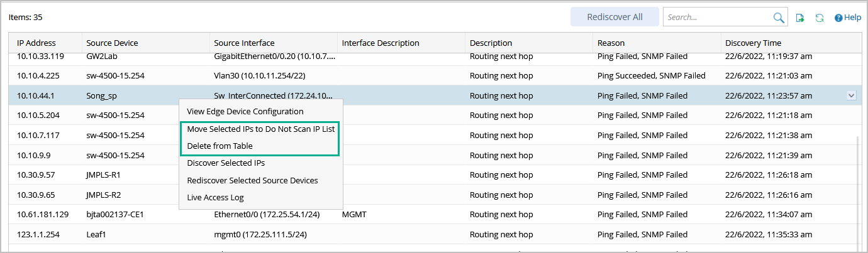Choose Discover Selected IPs option
Viewport: 868px width, 253px height.
[x=226, y=163]
